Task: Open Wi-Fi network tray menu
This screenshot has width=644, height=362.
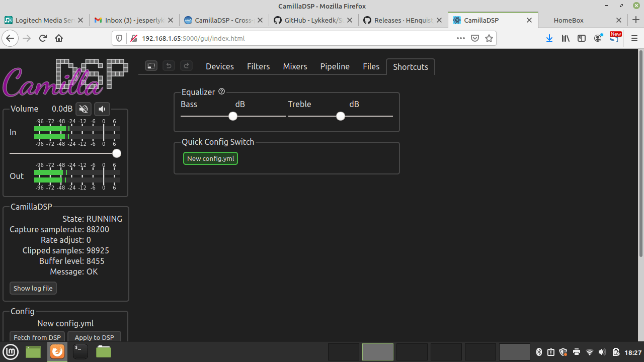Action: (590, 352)
